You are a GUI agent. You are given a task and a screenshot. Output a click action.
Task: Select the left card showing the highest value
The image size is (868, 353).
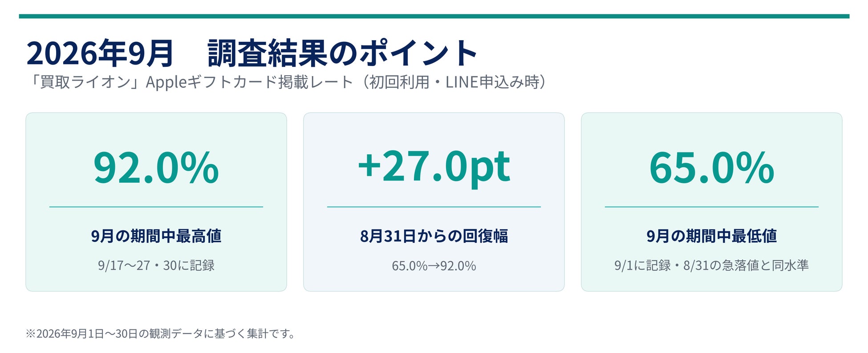pos(156,202)
